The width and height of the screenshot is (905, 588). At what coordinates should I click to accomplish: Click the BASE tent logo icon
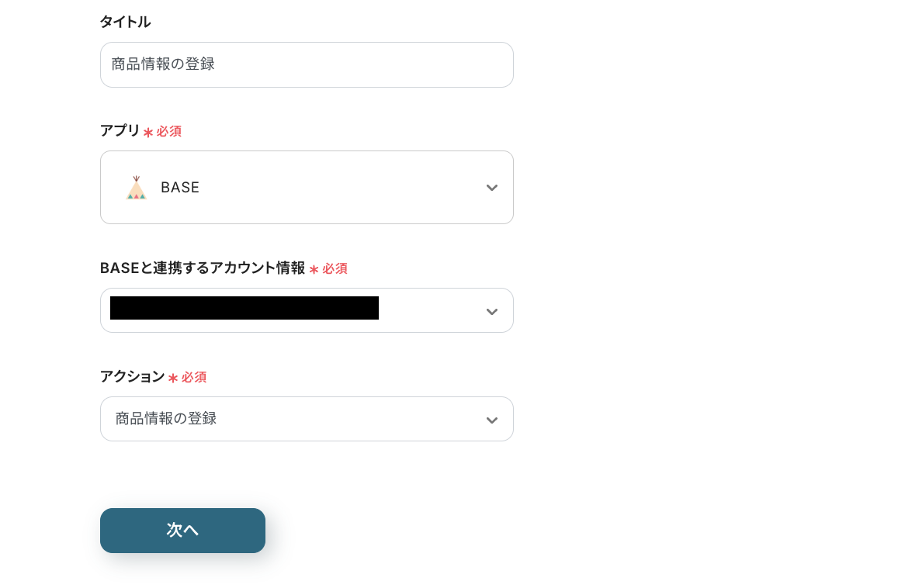click(136, 188)
